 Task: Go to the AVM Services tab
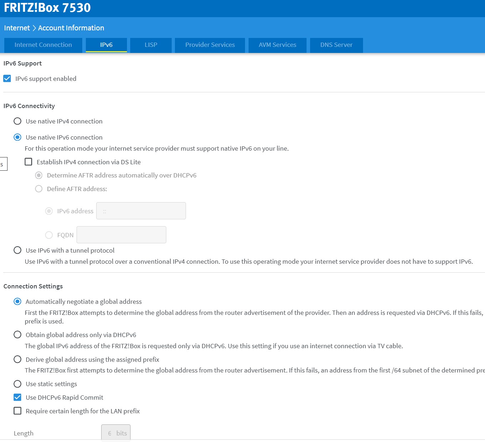click(x=278, y=45)
